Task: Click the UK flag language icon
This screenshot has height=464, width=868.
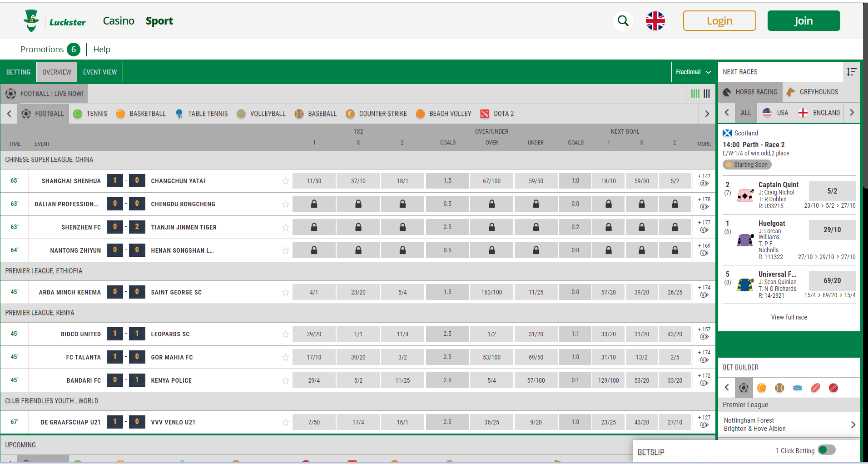Action: [655, 20]
